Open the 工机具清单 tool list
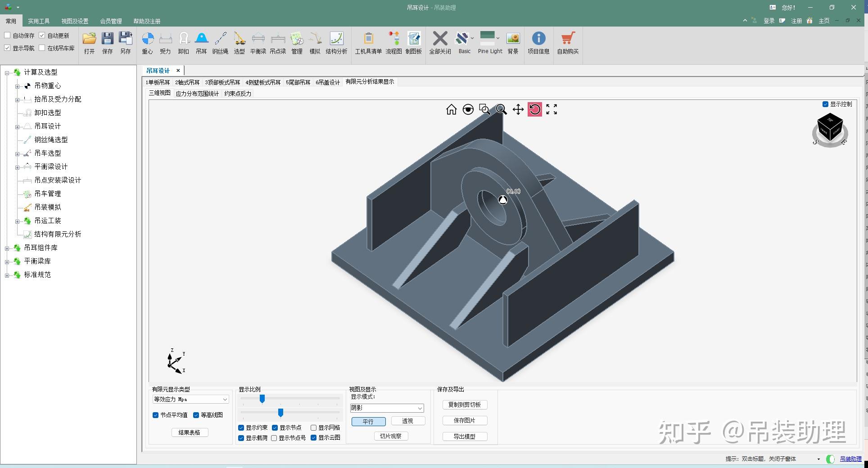The width and height of the screenshot is (868, 468). [368, 43]
